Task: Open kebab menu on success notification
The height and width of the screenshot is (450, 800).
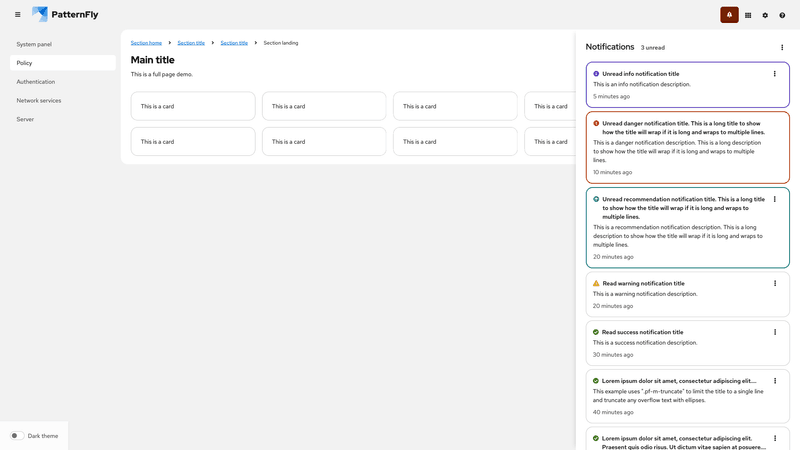Action: point(775,332)
